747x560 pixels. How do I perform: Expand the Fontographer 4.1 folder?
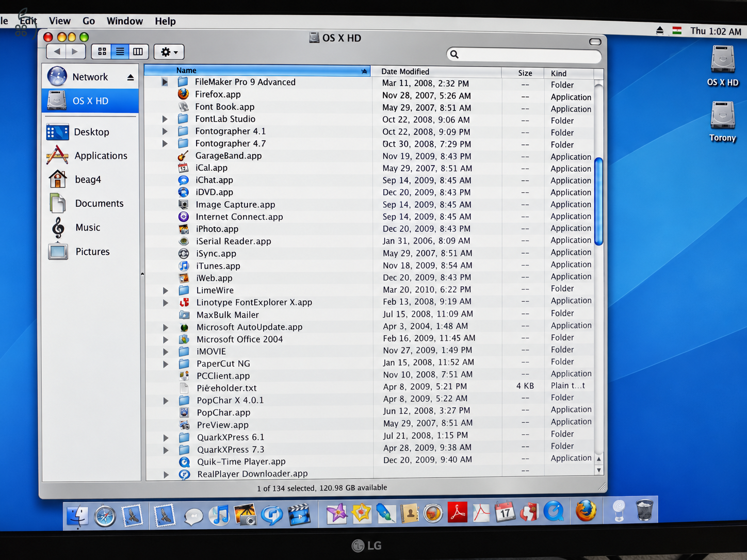[165, 131]
